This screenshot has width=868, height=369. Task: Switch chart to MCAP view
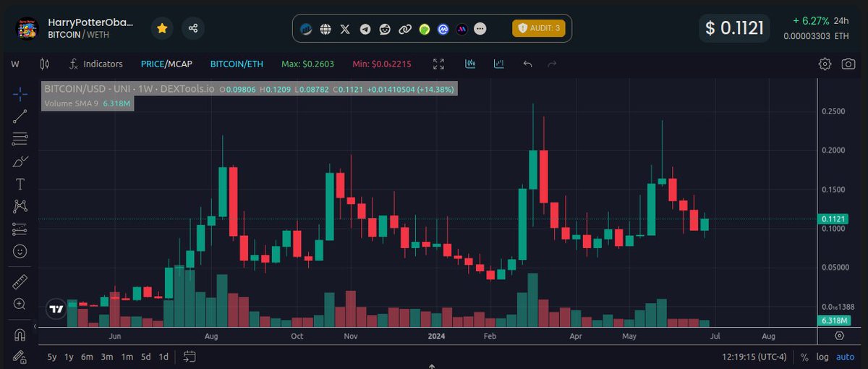[x=180, y=64]
